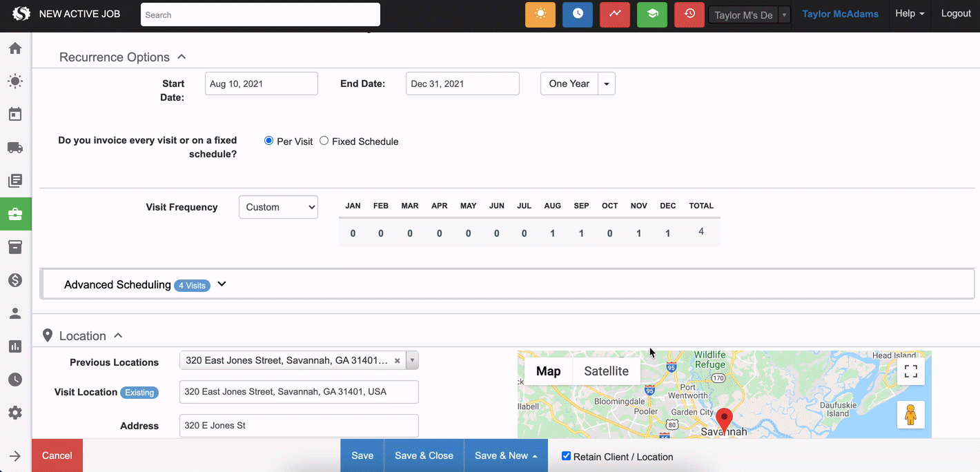The height and width of the screenshot is (472, 980).
Task: Switch map to Satellite view
Action: [x=606, y=371]
